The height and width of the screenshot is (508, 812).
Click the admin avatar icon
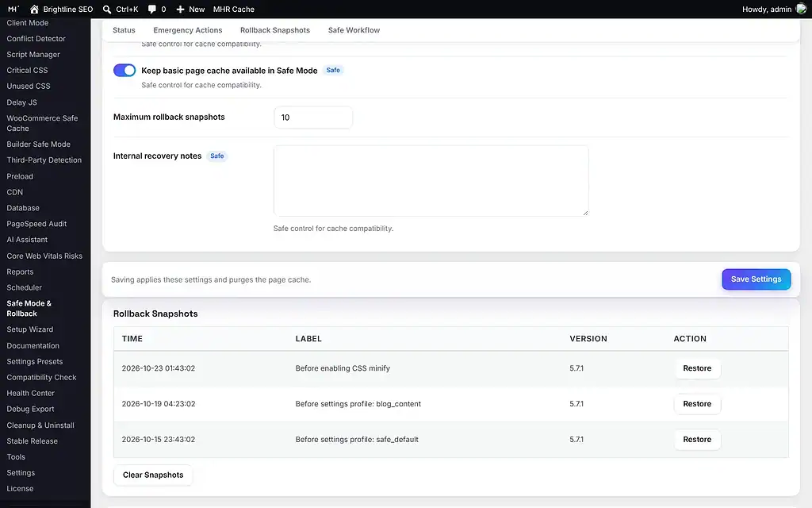(801, 9)
